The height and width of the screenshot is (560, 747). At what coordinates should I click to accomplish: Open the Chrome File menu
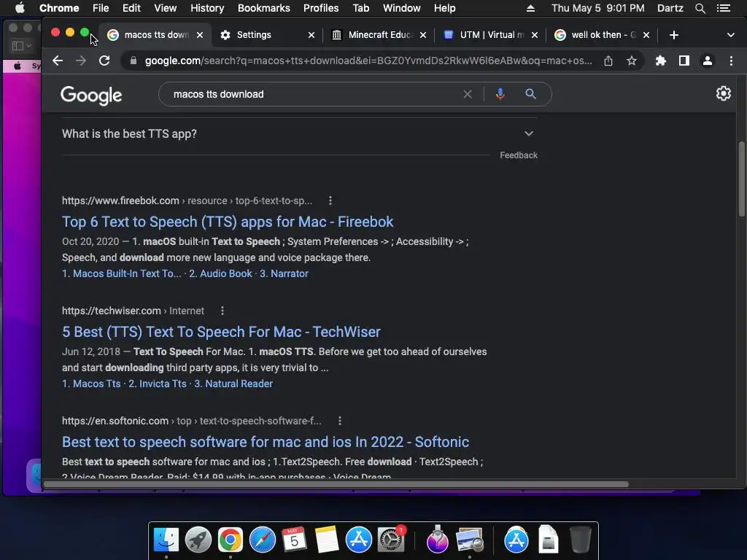[x=101, y=8]
